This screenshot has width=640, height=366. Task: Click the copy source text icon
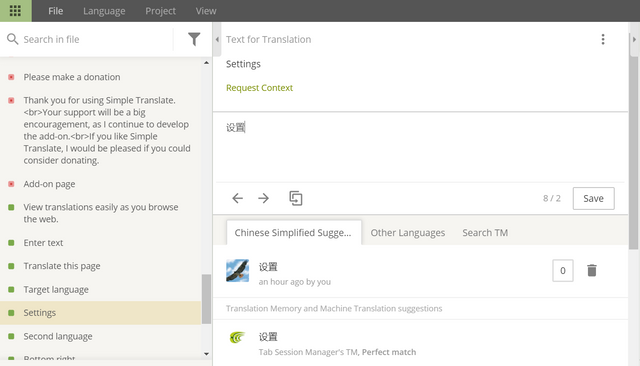(x=296, y=198)
